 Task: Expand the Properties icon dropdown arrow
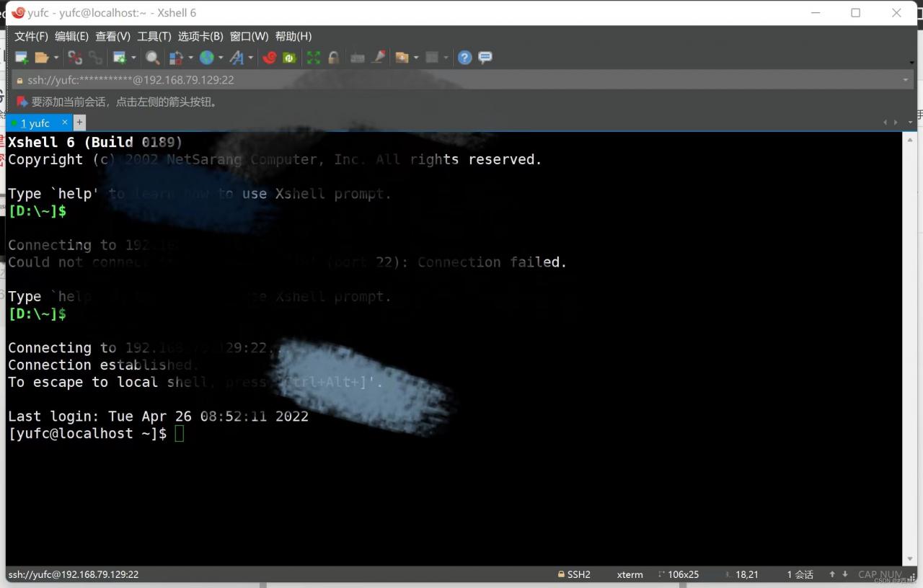(133, 58)
